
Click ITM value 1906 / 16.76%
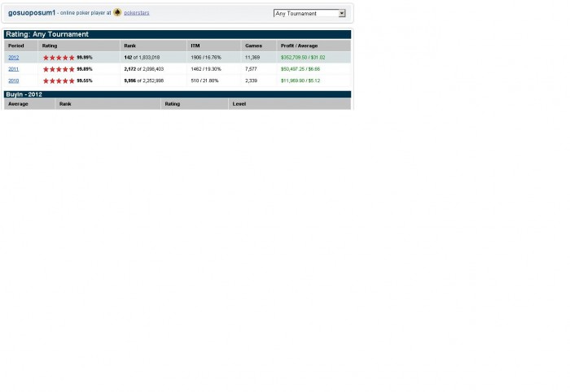click(x=206, y=58)
